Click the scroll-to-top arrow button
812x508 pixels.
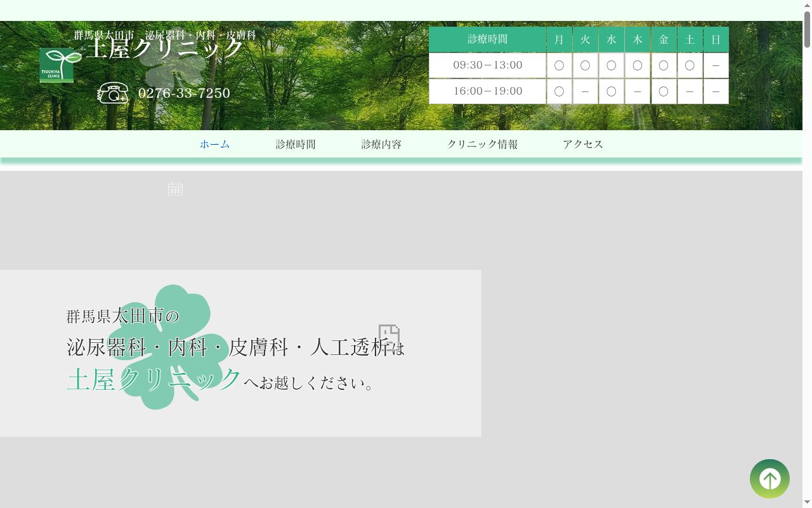click(769, 479)
